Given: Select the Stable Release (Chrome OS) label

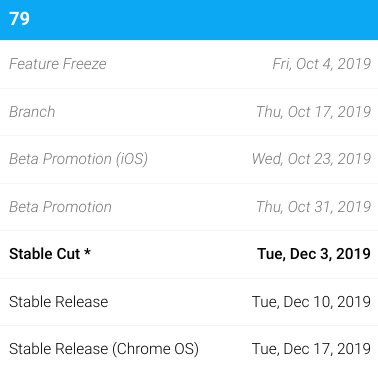Looking at the screenshot, I should click(104, 349).
